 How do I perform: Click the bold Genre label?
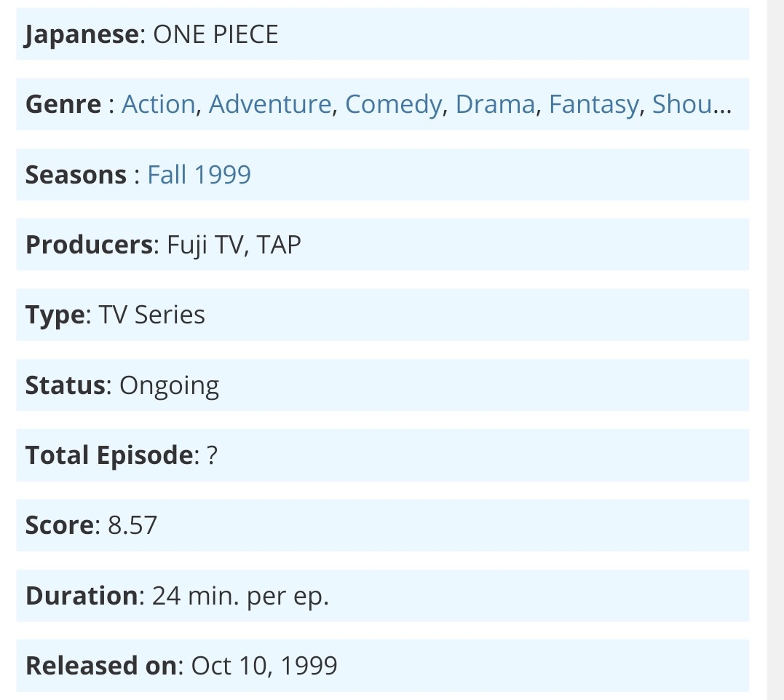coord(63,104)
